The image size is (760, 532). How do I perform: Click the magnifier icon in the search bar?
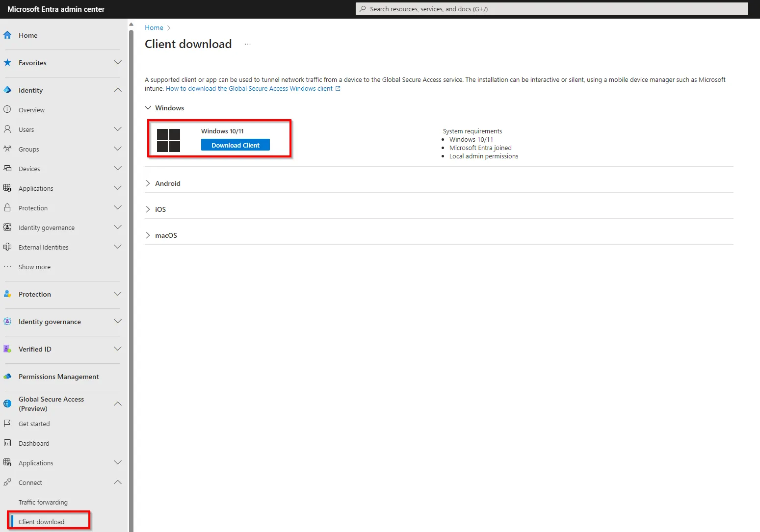coord(363,9)
